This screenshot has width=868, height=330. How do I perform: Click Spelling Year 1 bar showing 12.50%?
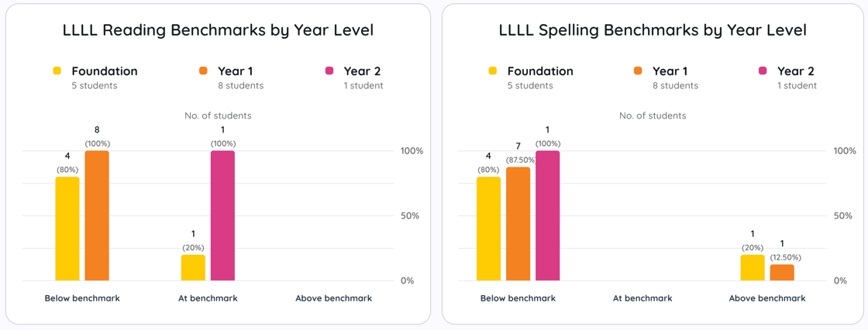click(x=782, y=273)
